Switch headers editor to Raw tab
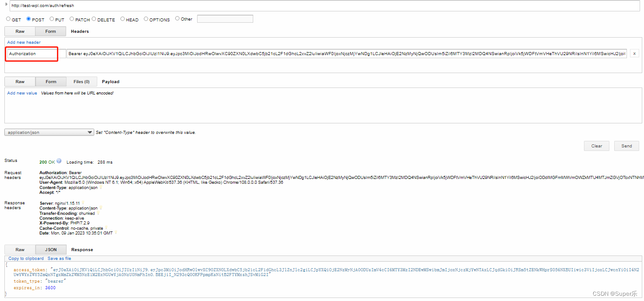644x301 pixels. [x=20, y=31]
